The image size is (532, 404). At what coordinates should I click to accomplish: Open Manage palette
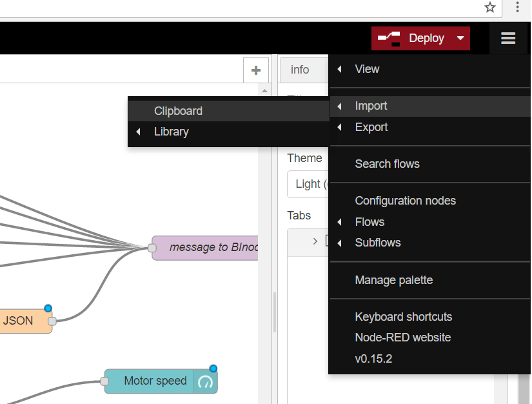[x=393, y=280]
